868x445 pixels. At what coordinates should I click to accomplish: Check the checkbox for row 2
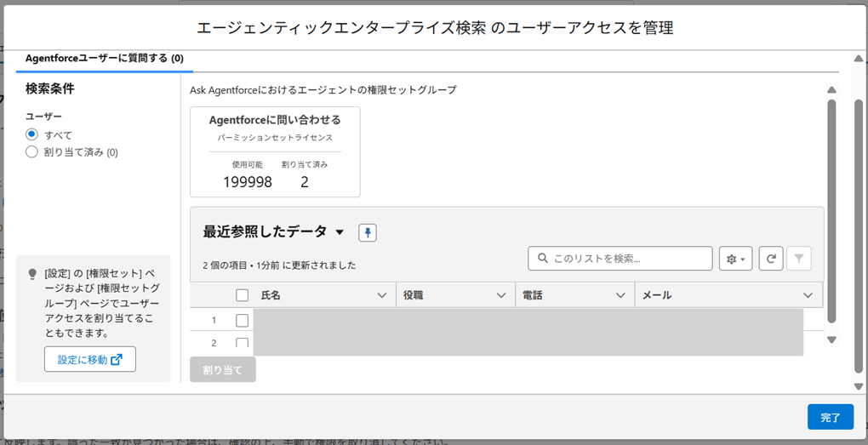(x=242, y=343)
